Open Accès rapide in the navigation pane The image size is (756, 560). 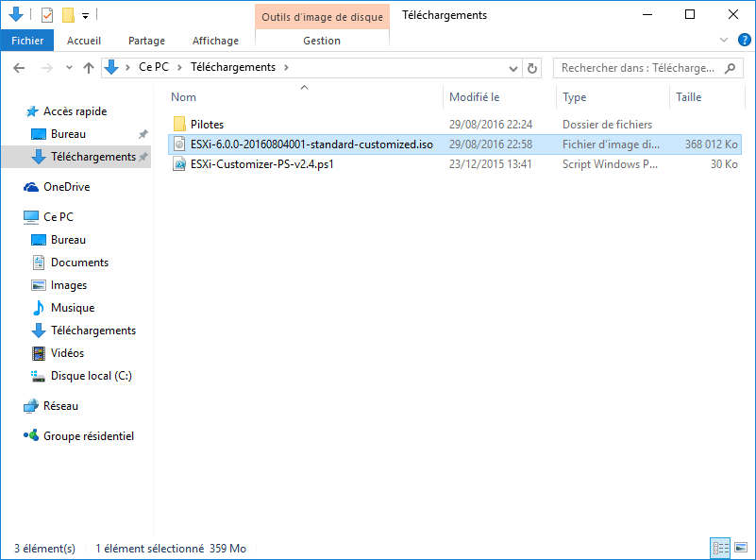pos(75,111)
